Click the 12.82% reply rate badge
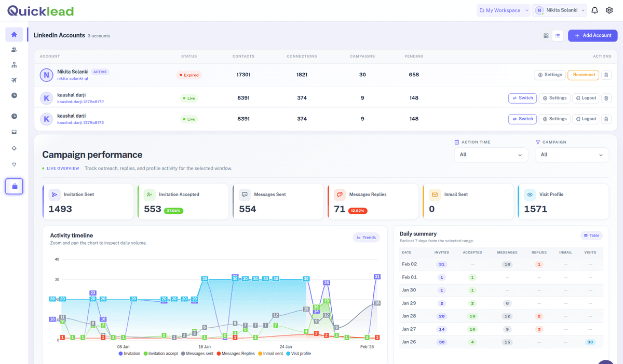623x364 pixels. pos(358,211)
